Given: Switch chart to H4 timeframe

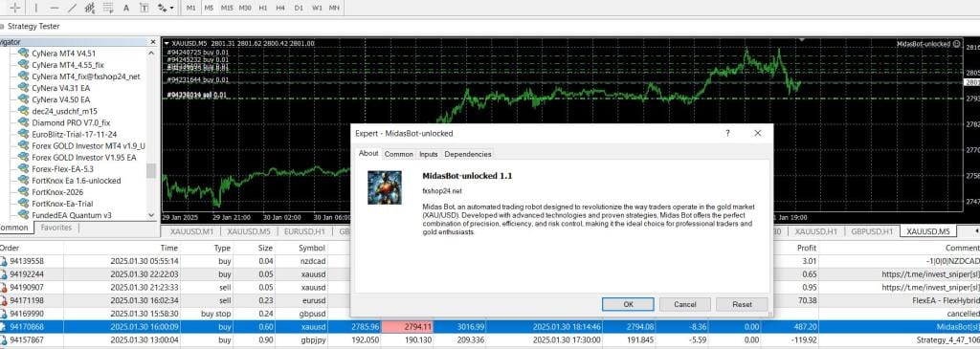Looking at the screenshot, I should pyautogui.click(x=280, y=8).
